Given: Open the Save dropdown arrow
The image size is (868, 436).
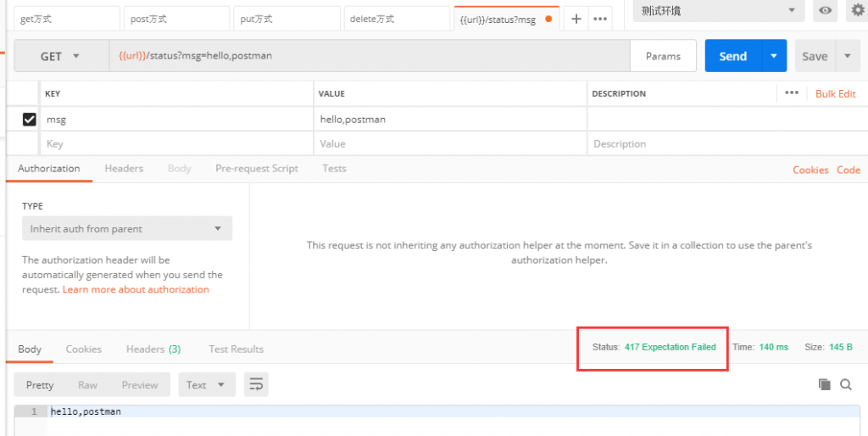Looking at the screenshot, I should [x=848, y=56].
